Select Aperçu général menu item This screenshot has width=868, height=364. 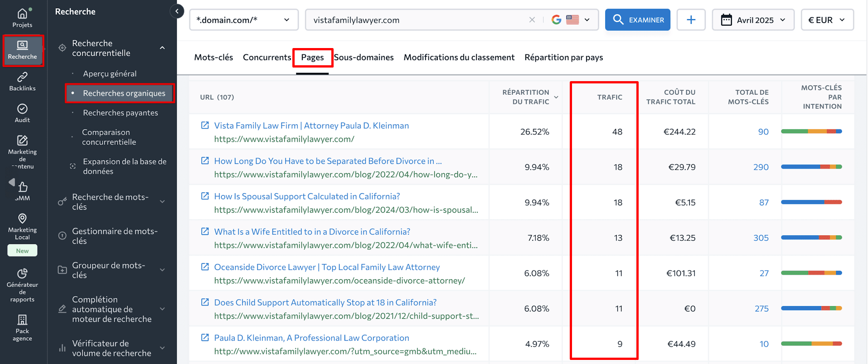110,73
